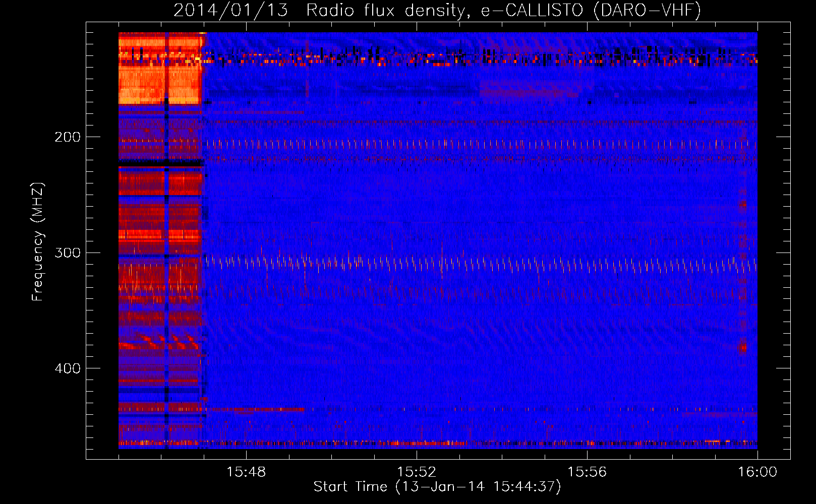
Task: Click the 16:00 time tick label
Action: coord(757,472)
